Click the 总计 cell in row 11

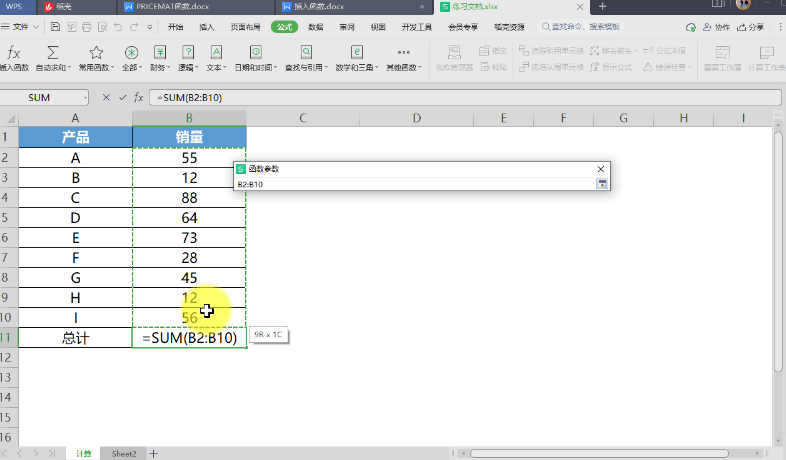click(75, 338)
